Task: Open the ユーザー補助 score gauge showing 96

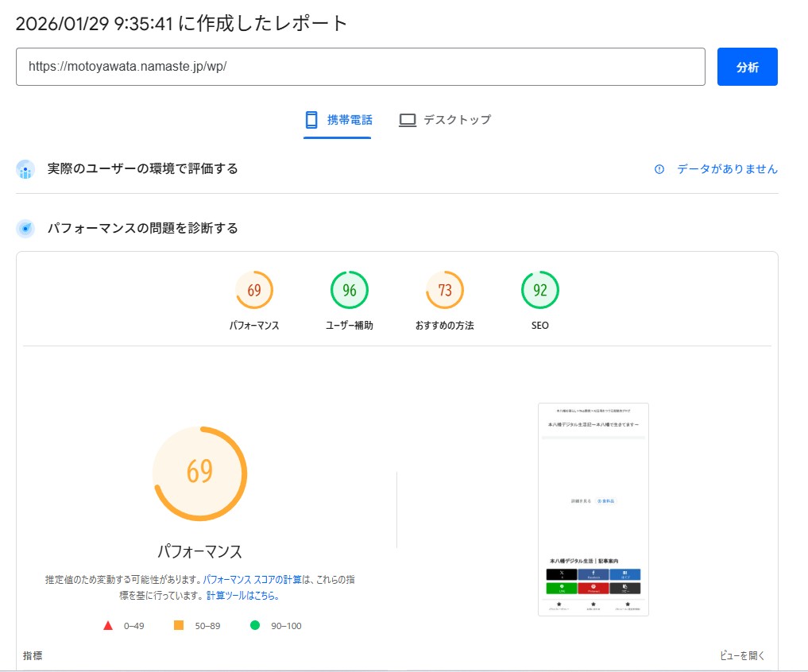Action: point(349,291)
